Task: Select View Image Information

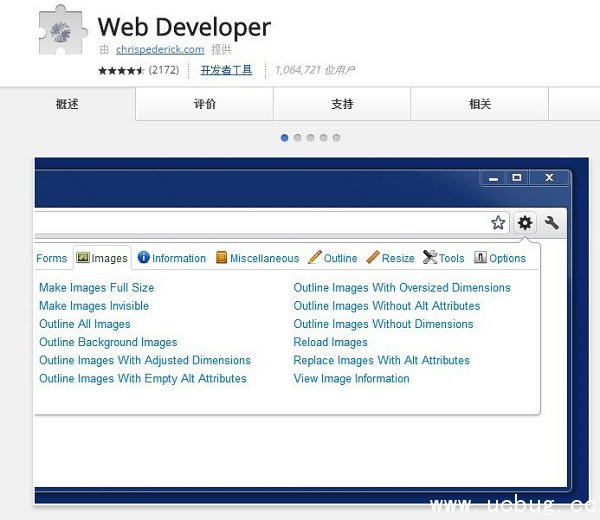Action: (351, 378)
